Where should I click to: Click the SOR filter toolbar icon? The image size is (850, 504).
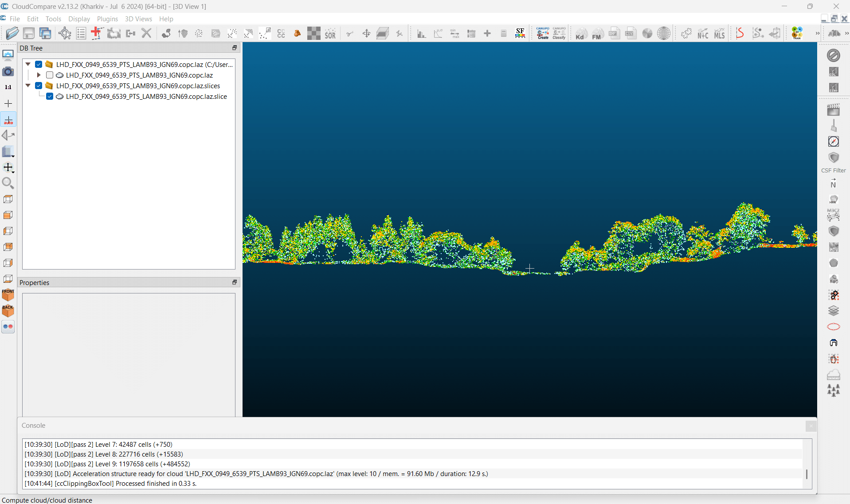[330, 34]
